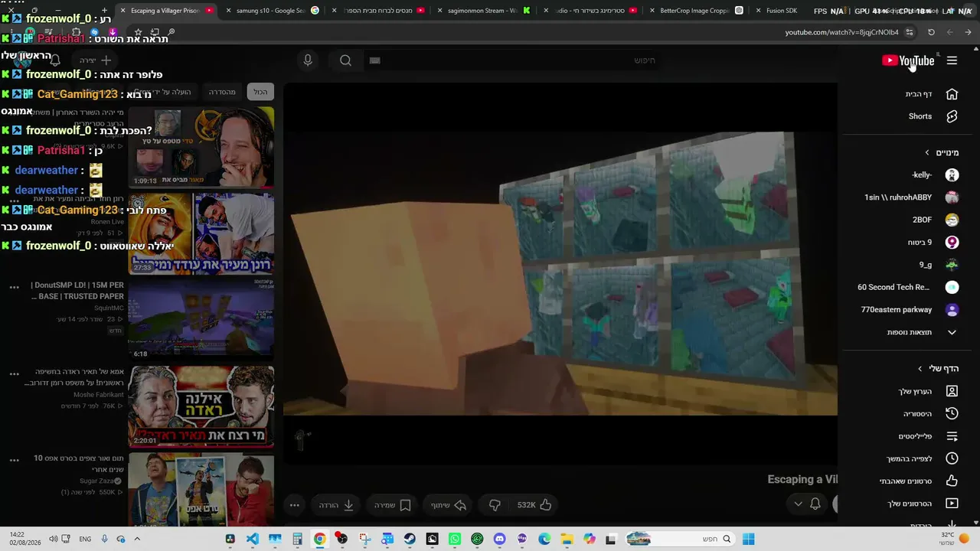Dislike the video
The image size is (980, 551).
(495, 505)
